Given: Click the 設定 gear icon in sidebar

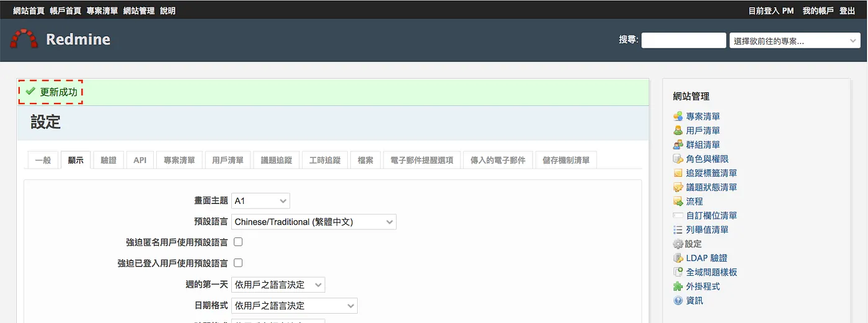Looking at the screenshot, I should tap(678, 244).
